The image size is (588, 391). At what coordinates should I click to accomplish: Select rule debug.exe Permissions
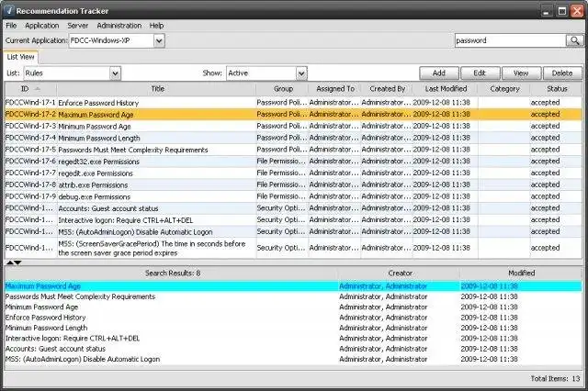[x=294, y=196]
